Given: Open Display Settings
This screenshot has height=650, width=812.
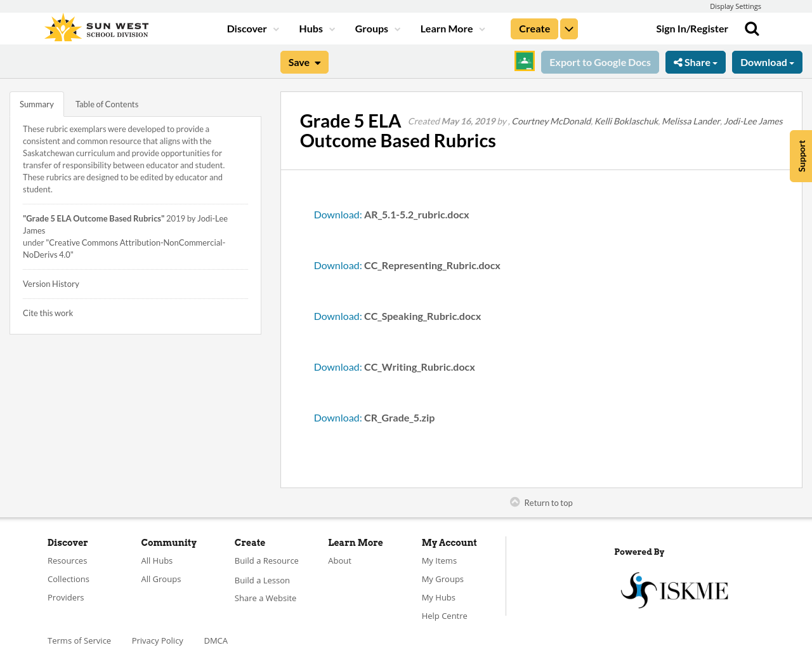Looking at the screenshot, I should pos(735,5).
